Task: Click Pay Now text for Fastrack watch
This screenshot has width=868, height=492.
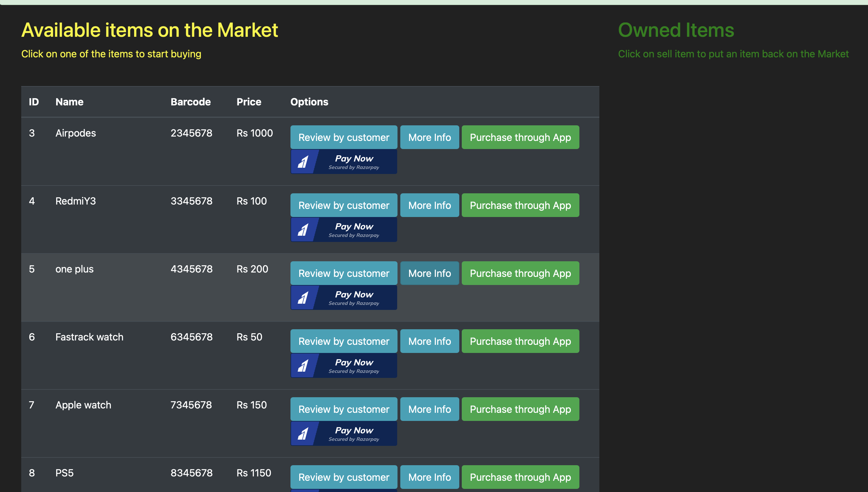Action: coord(354,362)
